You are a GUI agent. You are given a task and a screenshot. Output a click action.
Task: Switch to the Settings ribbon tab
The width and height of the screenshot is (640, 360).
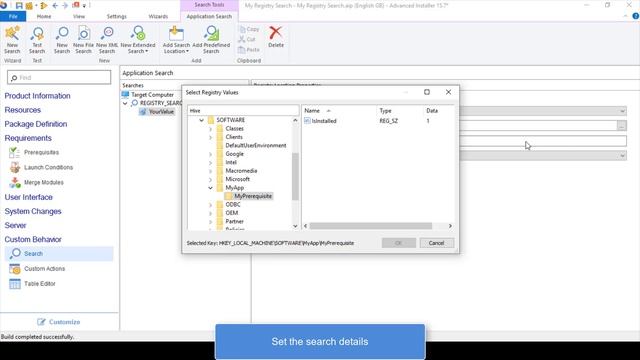click(117, 16)
